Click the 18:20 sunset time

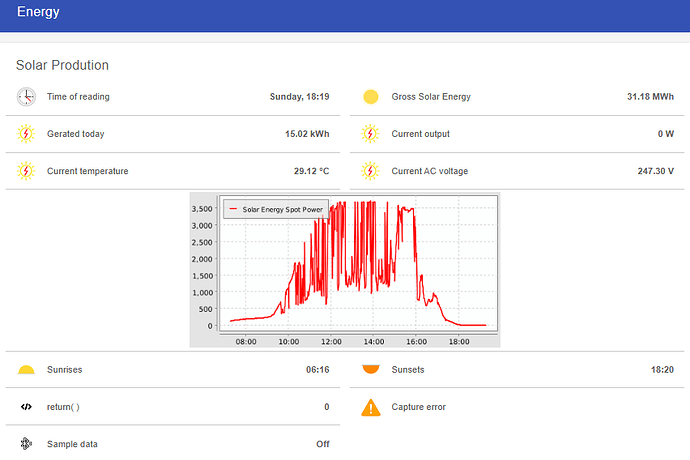click(662, 370)
